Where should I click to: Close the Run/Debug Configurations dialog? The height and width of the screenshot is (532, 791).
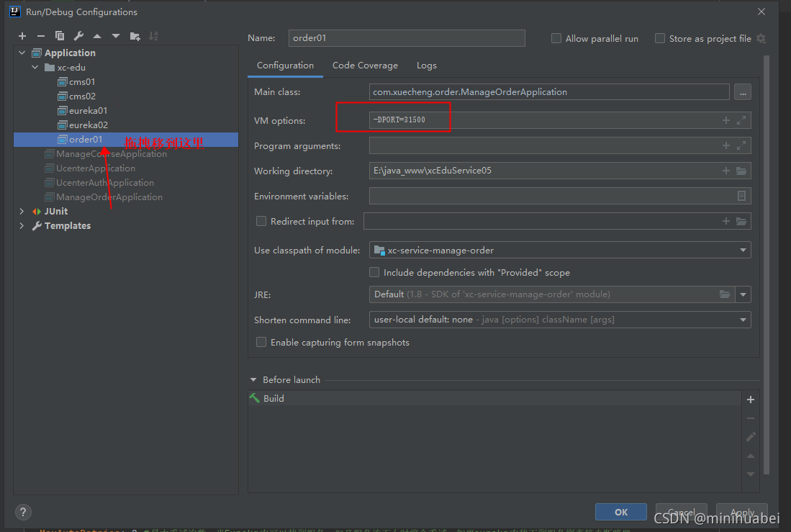pos(761,12)
